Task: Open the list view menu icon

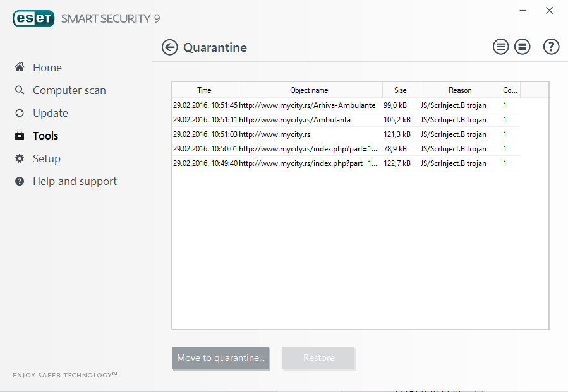Action: 500,47
